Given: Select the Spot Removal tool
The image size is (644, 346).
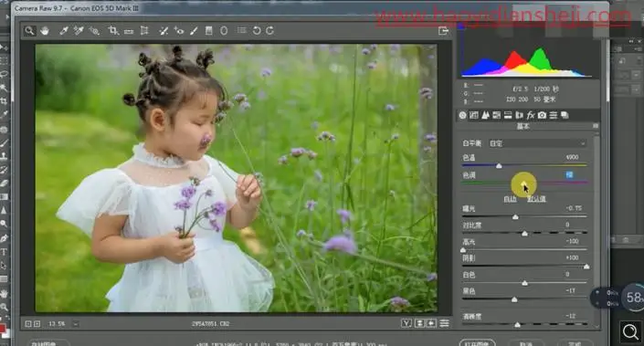Looking at the screenshot, I should click(x=164, y=30).
